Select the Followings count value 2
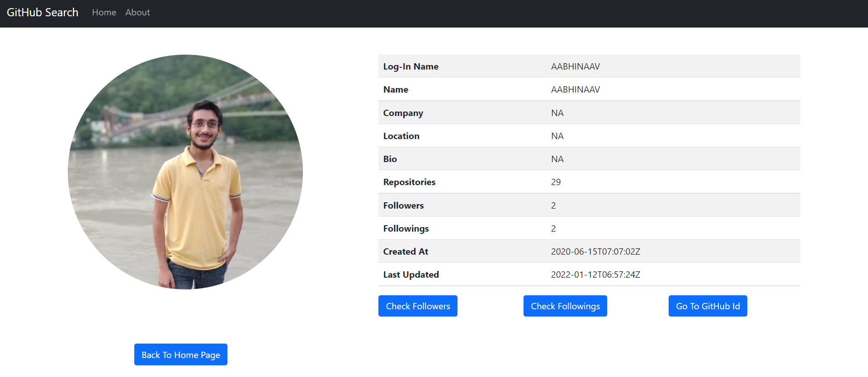The width and height of the screenshot is (868, 377). tap(553, 228)
